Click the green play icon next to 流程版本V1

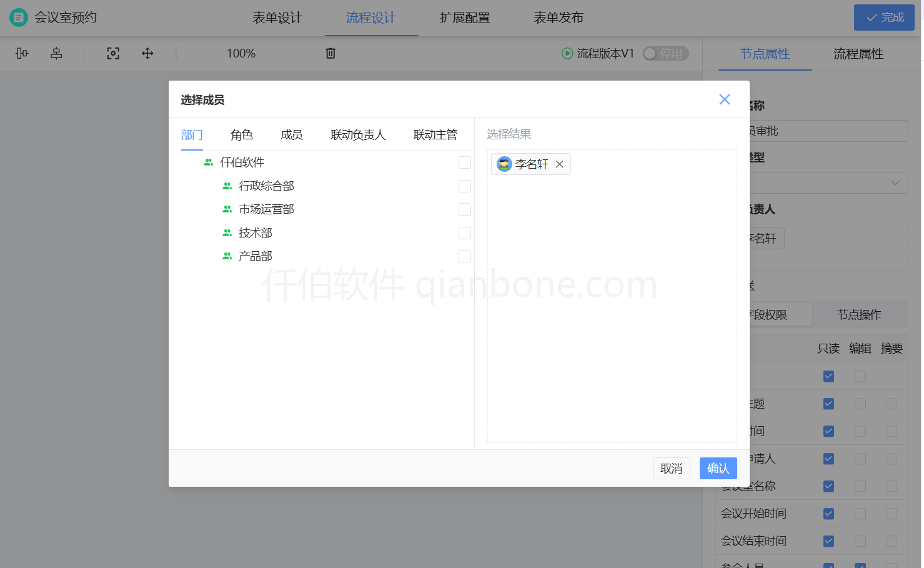coord(567,53)
